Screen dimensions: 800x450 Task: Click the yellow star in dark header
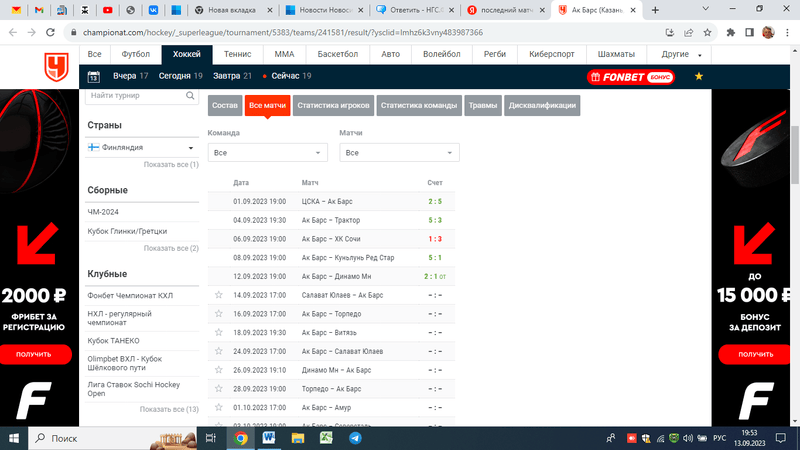698,76
